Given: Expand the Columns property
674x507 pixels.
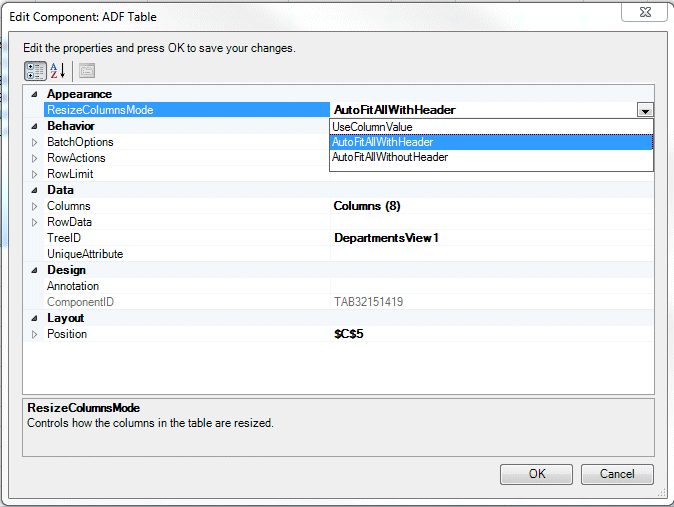Looking at the screenshot, I should 34,206.
